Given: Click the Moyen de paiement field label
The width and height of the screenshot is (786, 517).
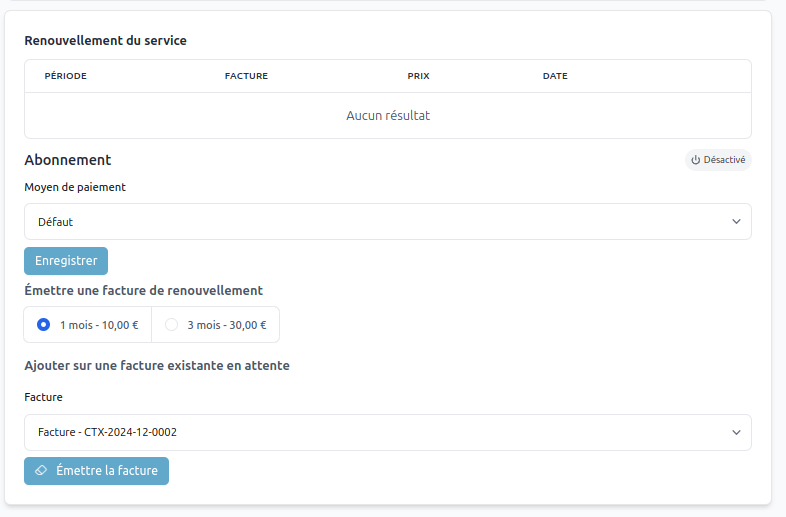Looking at the screenshot, I should pyautogui.click(x=75, y=187).
